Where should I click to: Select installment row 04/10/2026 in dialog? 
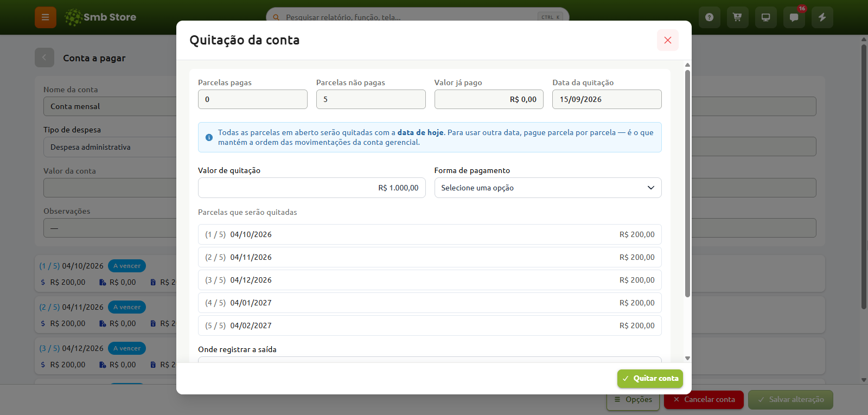click(x=430, y=234)
